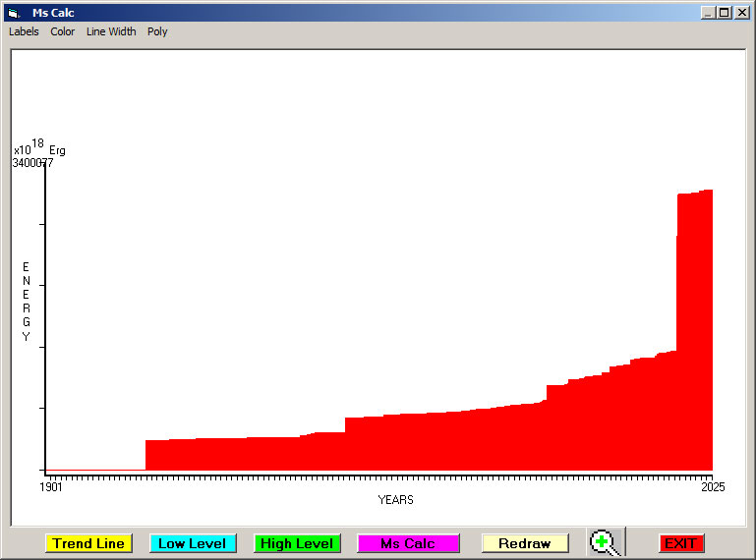Image resolution: width=756 pixels, height=560 pixels.
Task: Click the YEARS axis title
Action: point(395,500)
